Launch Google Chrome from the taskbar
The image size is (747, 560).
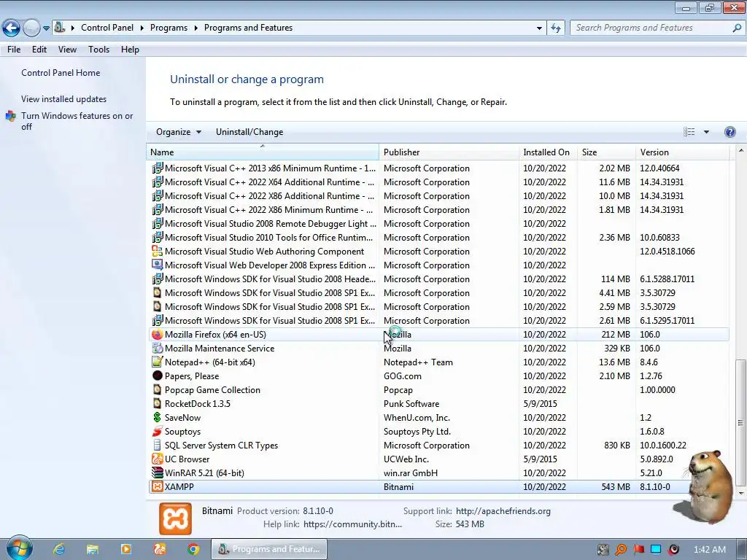[x=193, y=549]
